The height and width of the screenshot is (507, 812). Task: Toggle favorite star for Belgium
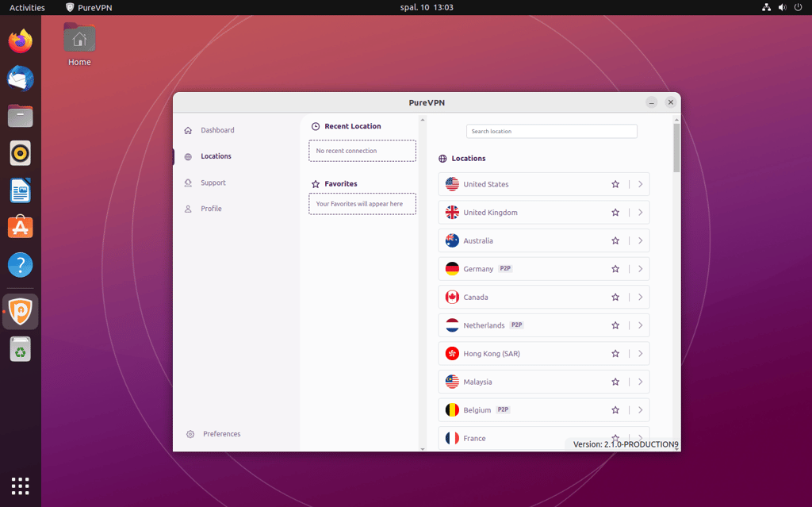tap(615, 410)
